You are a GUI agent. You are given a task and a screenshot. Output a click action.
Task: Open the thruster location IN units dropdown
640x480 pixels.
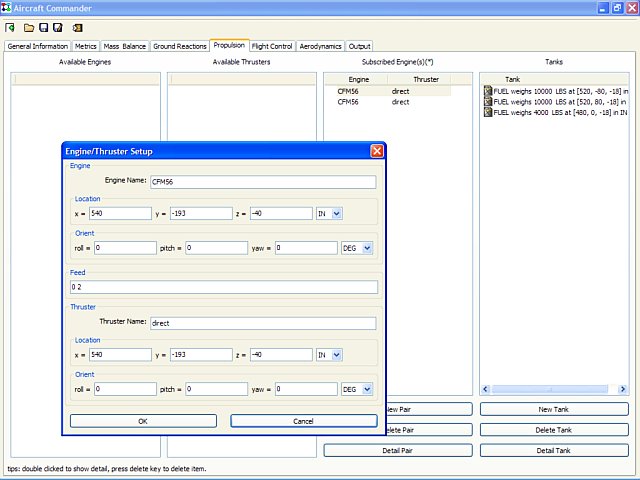[337, 355]
